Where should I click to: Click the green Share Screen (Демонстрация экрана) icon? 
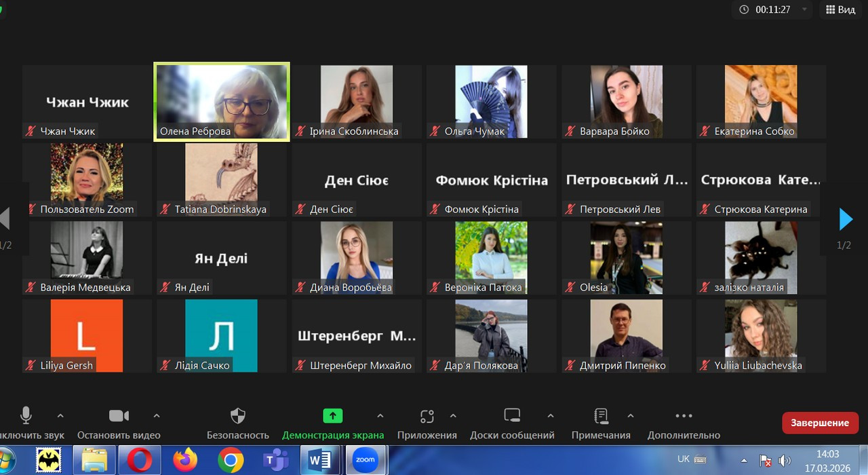click(332, 416)
